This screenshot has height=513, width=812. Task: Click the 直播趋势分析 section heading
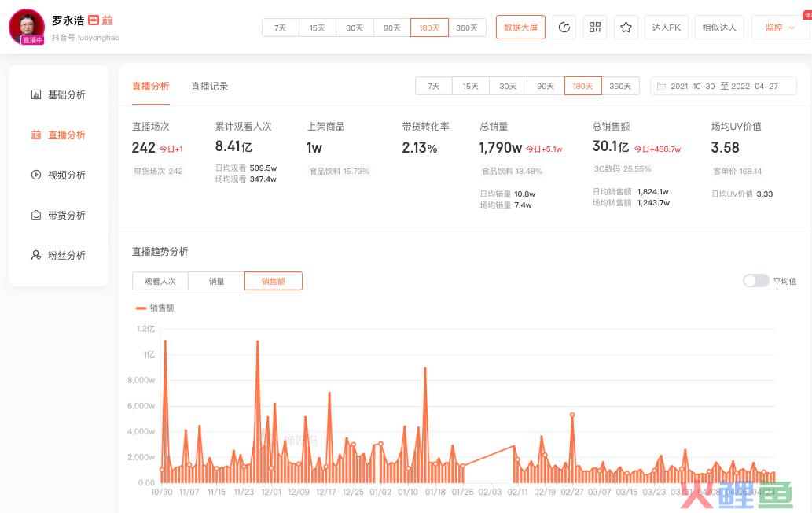pyautogui.click(x=160, y=251)
